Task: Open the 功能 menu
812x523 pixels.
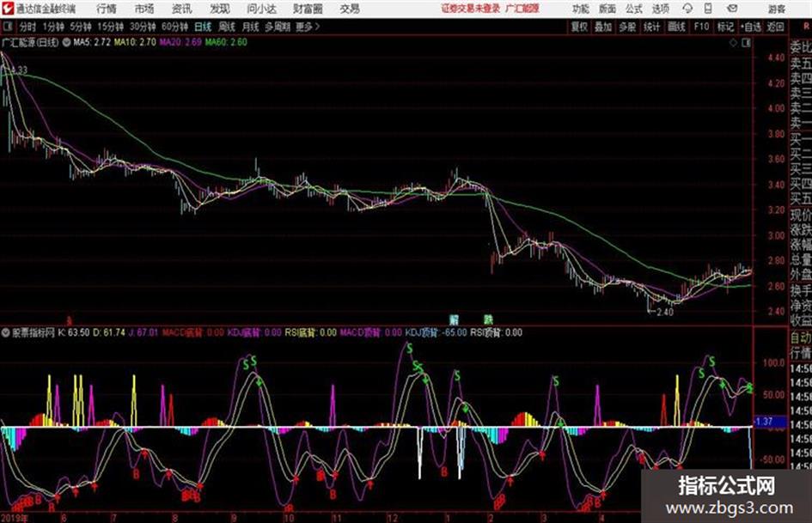Action: tap(581, 9)
